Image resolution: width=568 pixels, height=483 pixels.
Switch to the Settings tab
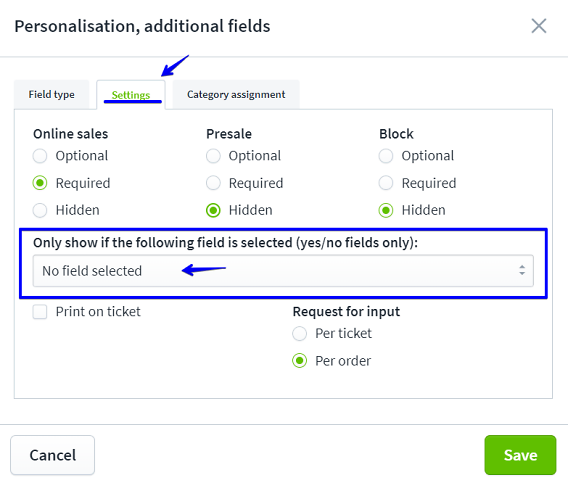coord(131,95)
